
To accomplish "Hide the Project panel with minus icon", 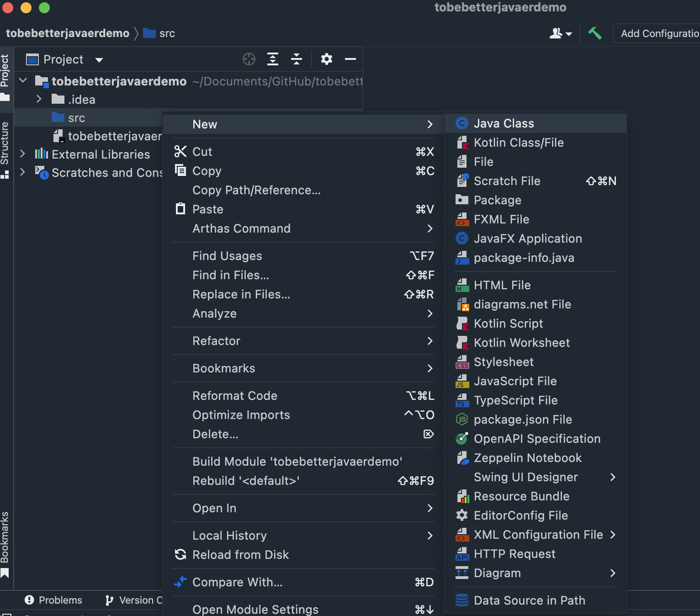I will click(350, 59).
